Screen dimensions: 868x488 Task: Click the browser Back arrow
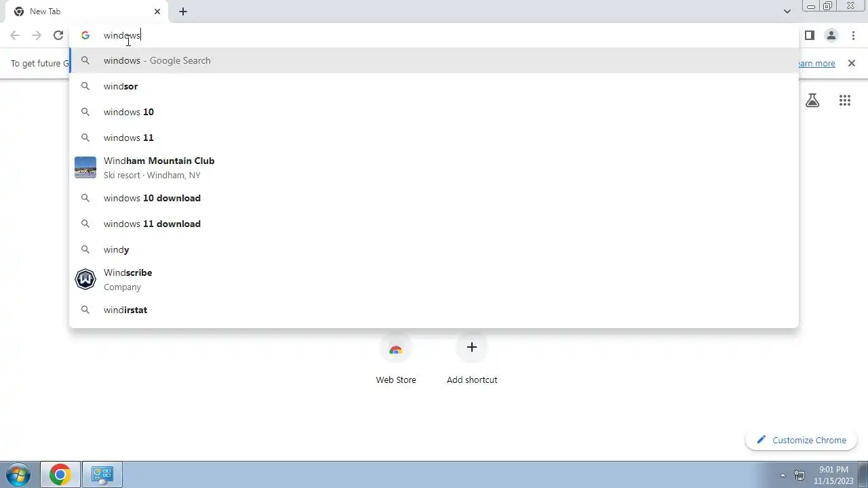[x=15, y=35]
